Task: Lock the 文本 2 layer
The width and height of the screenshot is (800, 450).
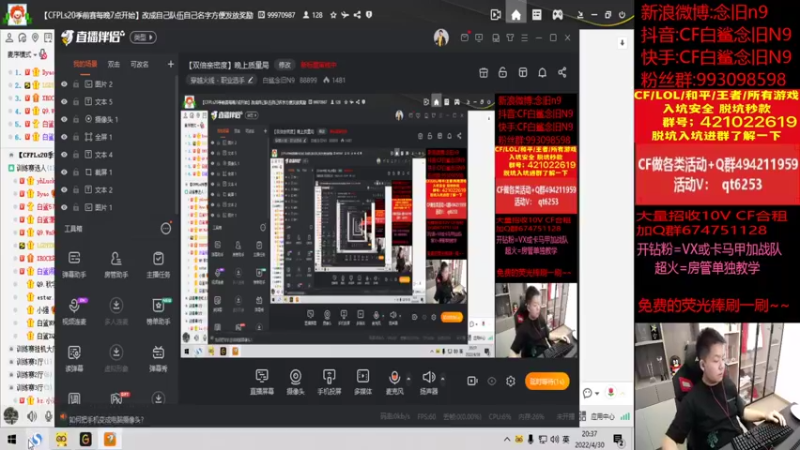Action: pos(76,190)
